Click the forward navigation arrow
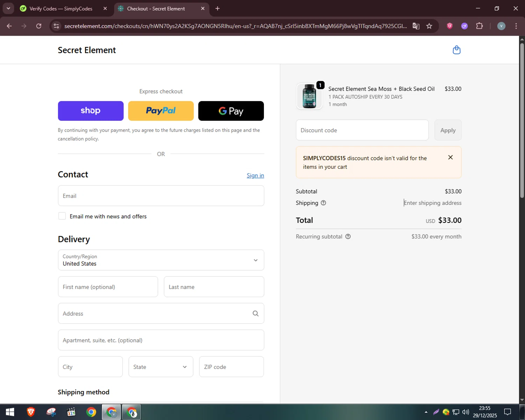 click(24, 26)
